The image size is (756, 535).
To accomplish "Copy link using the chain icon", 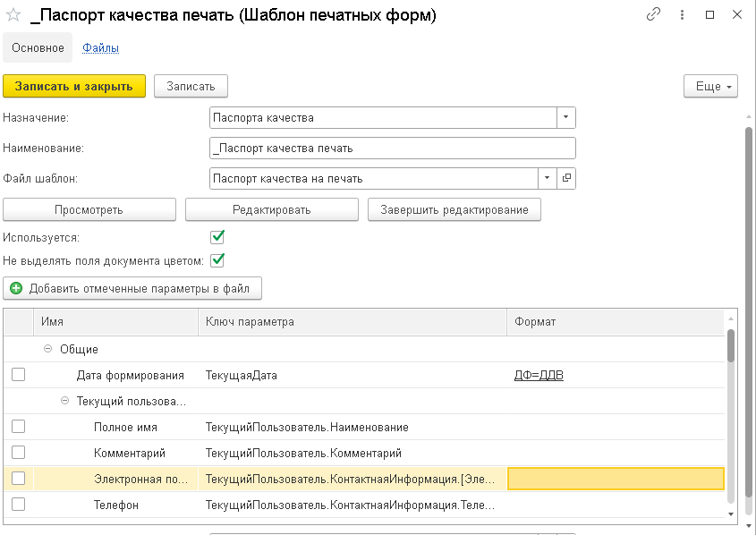I will 654,15.
